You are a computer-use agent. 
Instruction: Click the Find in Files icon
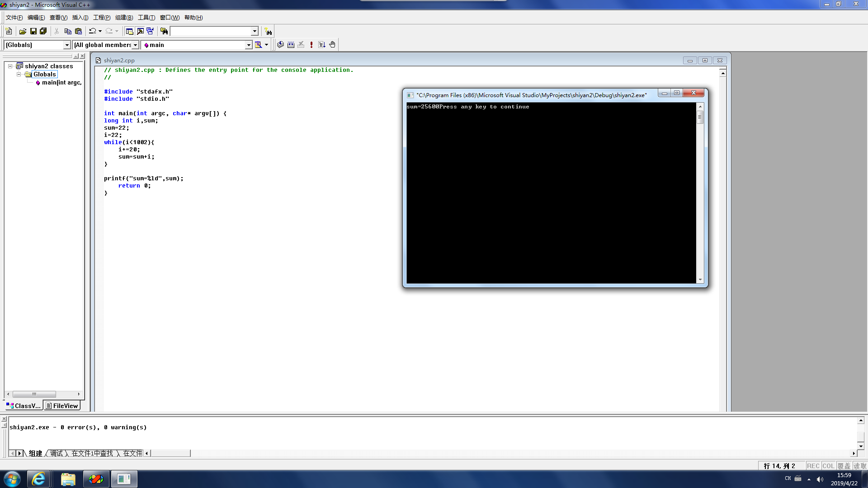164,31
